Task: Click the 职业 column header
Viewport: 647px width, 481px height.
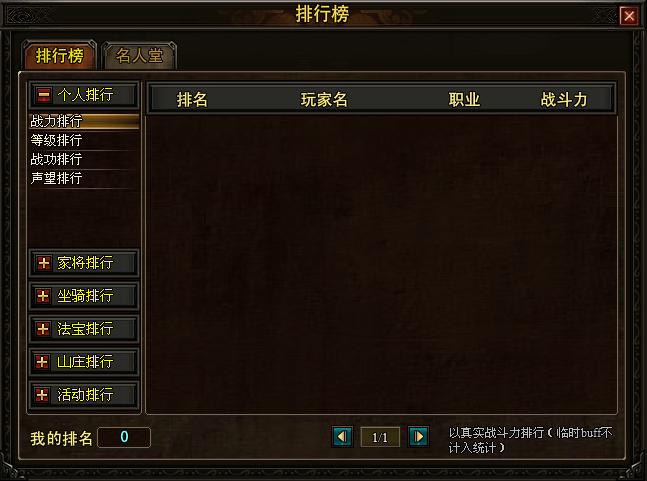Action: 464,100
